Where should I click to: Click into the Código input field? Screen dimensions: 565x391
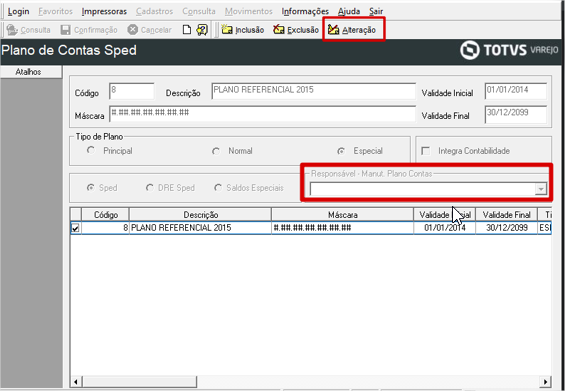[x=132, y=92]
